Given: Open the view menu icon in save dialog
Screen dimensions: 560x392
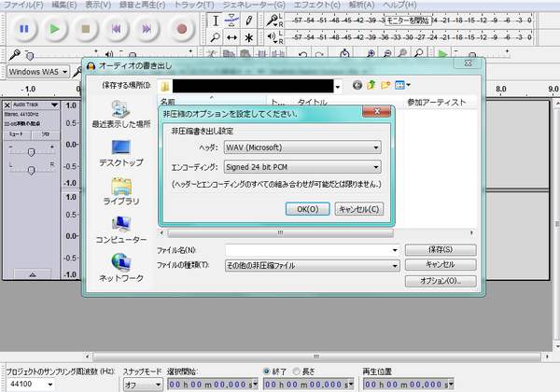Looking at the screenshot, I should [402, 85].
